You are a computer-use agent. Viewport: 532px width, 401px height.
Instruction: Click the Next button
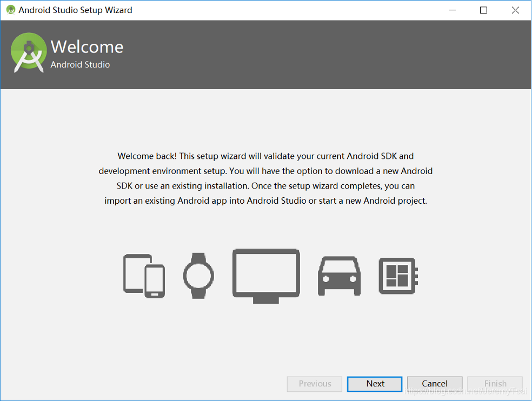[x=375, y=384]
